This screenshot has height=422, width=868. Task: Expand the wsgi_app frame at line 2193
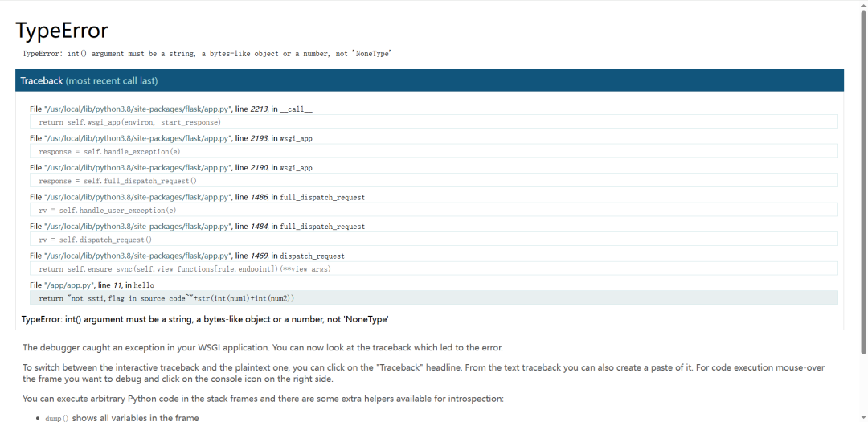[x=171, y=138]
